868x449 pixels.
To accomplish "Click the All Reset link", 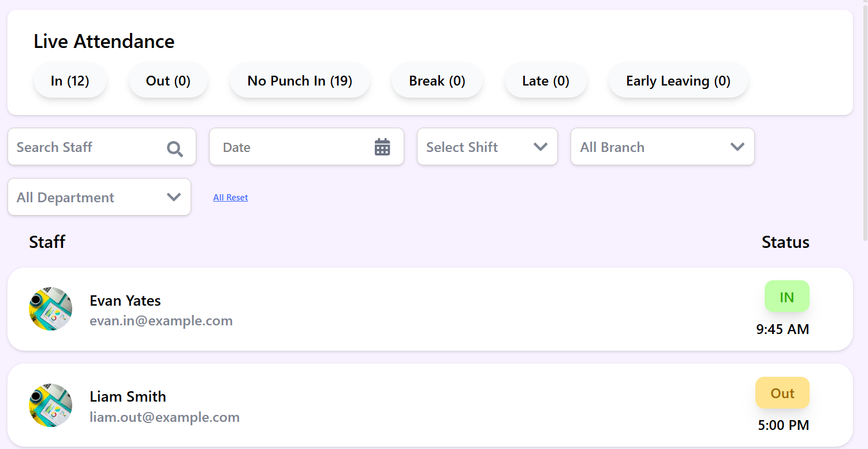I will 230,197.
